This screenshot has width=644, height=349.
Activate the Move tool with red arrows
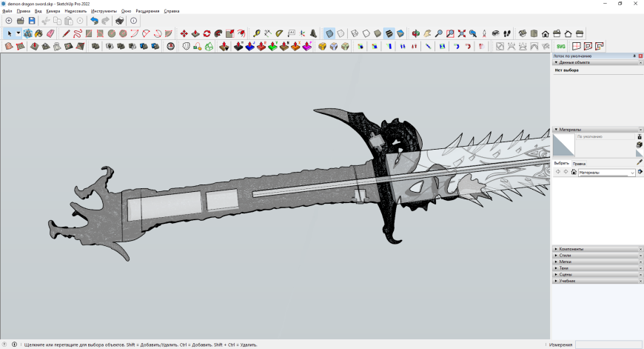184,33
